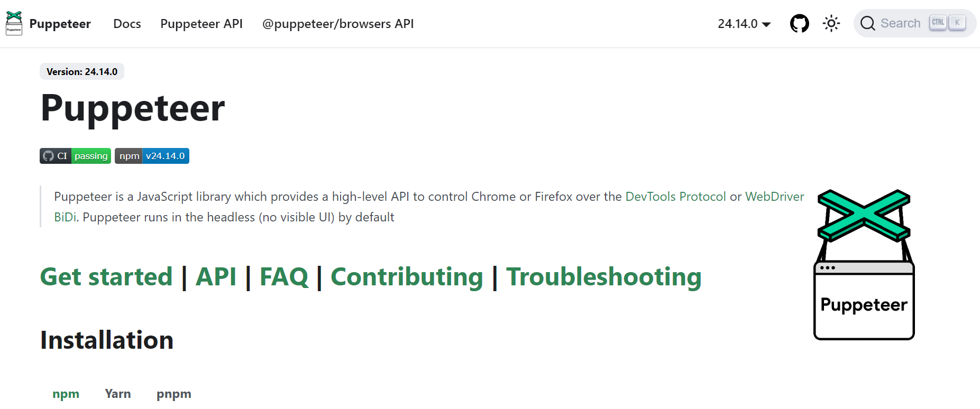
Task: Toggle dark mode with sun icon
Action: 831,23
